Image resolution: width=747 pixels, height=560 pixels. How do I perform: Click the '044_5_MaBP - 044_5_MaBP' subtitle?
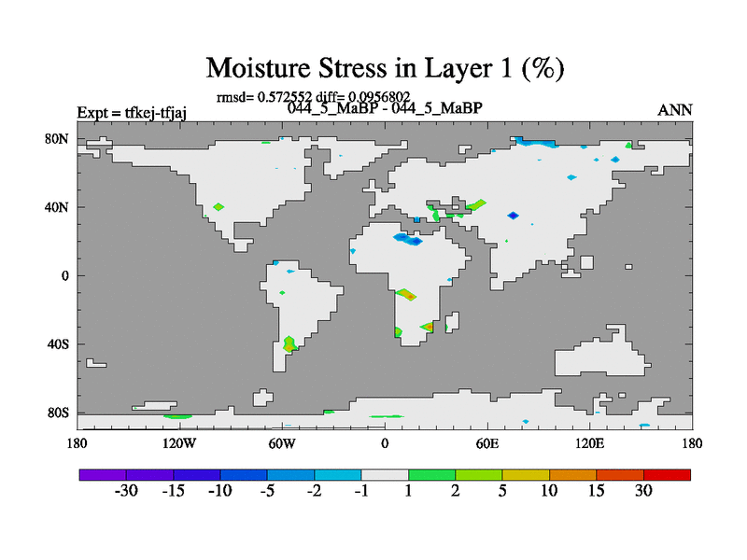pyautogui.click(x=385, y=108)
